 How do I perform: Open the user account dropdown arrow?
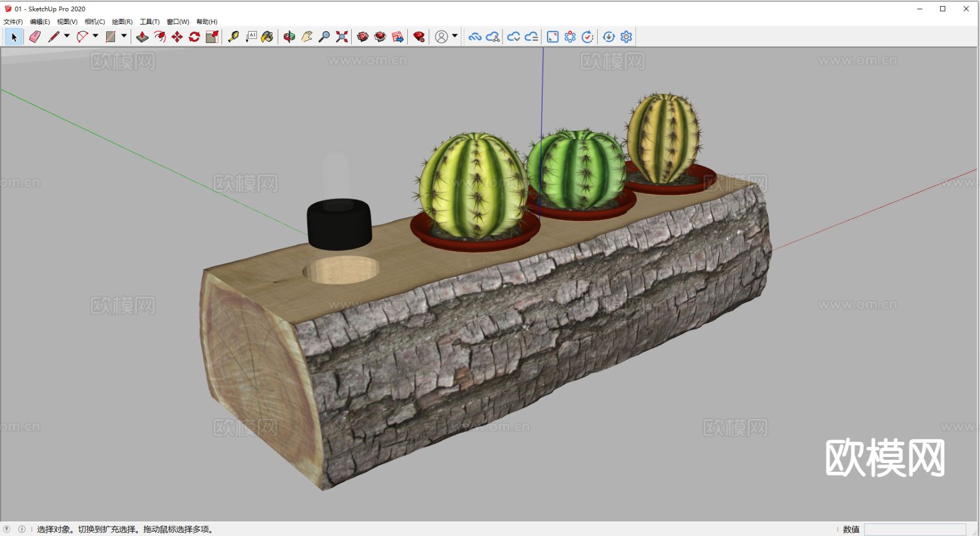click(x=455, y=36)
